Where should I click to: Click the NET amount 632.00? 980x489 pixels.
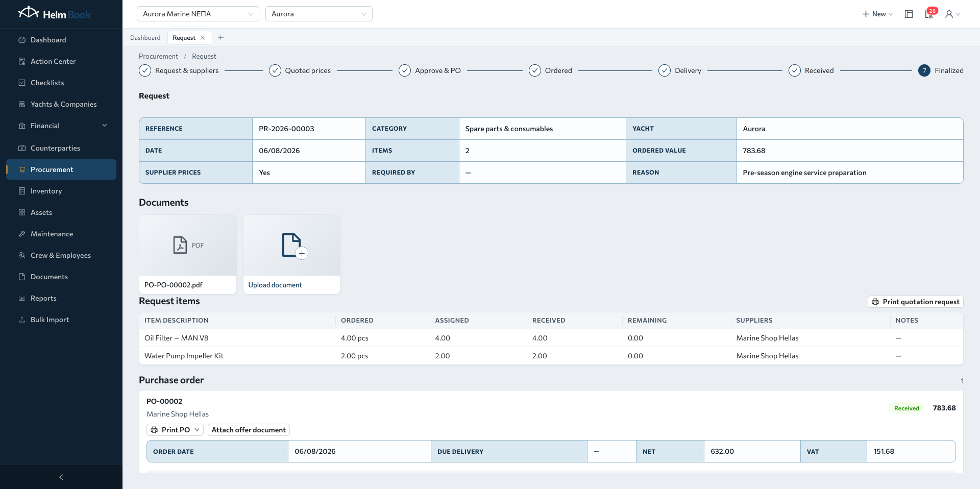(x=722, y=451)
